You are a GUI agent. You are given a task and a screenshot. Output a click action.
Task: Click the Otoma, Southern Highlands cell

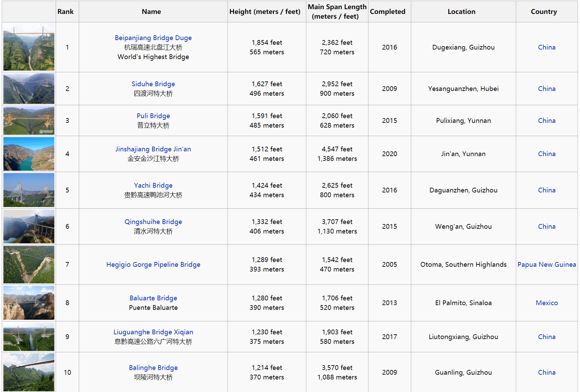tap(463, 264)
